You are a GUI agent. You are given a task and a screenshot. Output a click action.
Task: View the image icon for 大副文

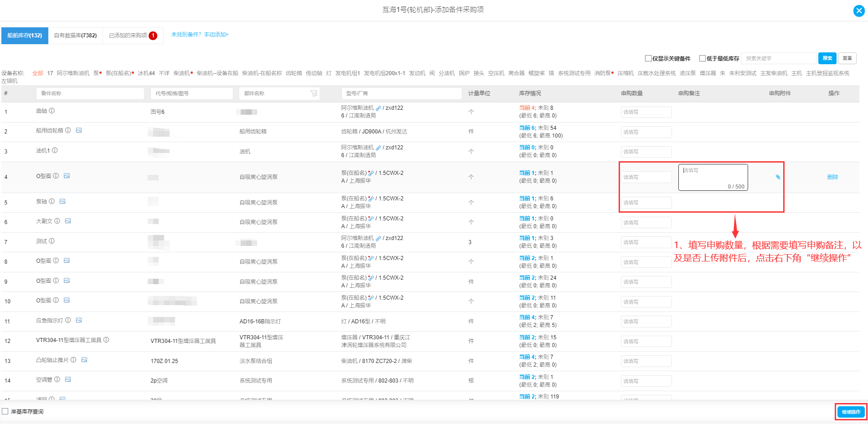click(68, 221)
